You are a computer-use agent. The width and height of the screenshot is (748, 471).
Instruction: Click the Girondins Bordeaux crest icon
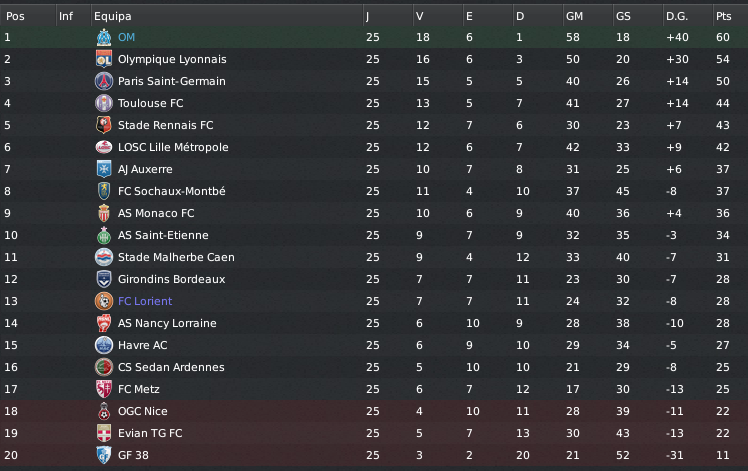click(x=102, y=279)
